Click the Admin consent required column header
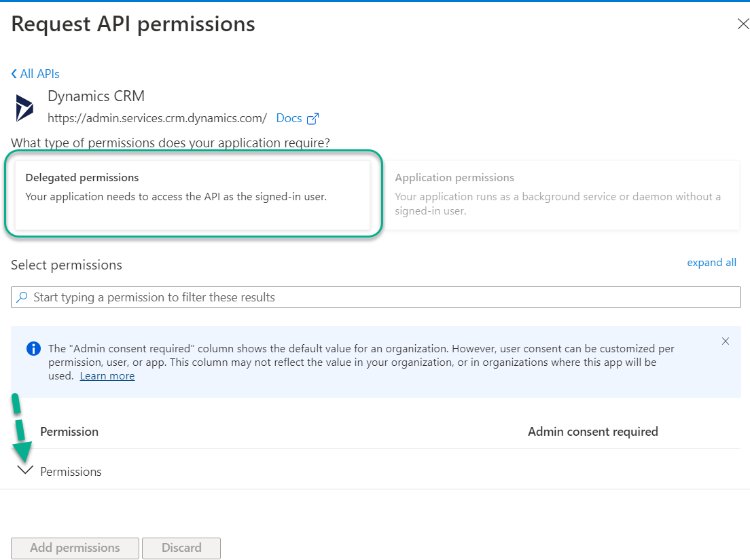Screen dimensions: 750x560 (x=592, y=431)
